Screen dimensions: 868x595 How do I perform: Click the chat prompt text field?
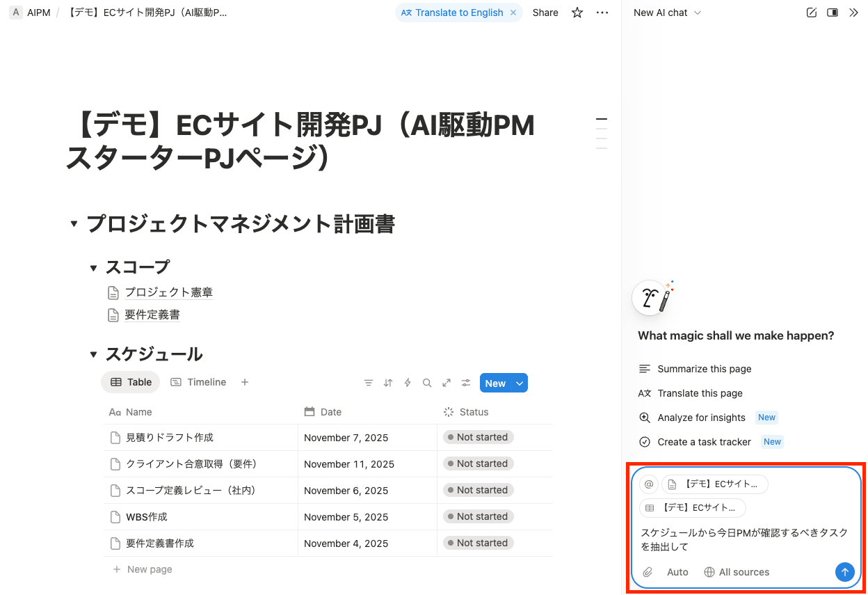[745, 539]
